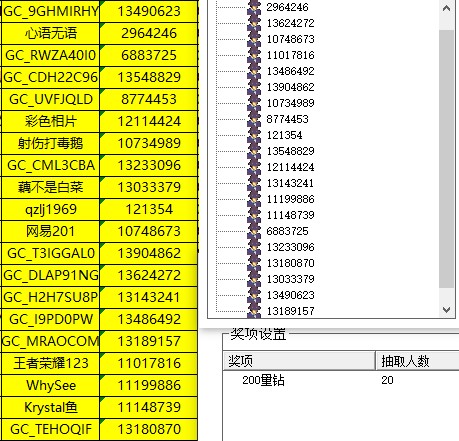
Task: Click the user icon beside 13490623
Action: pos(254,295)
